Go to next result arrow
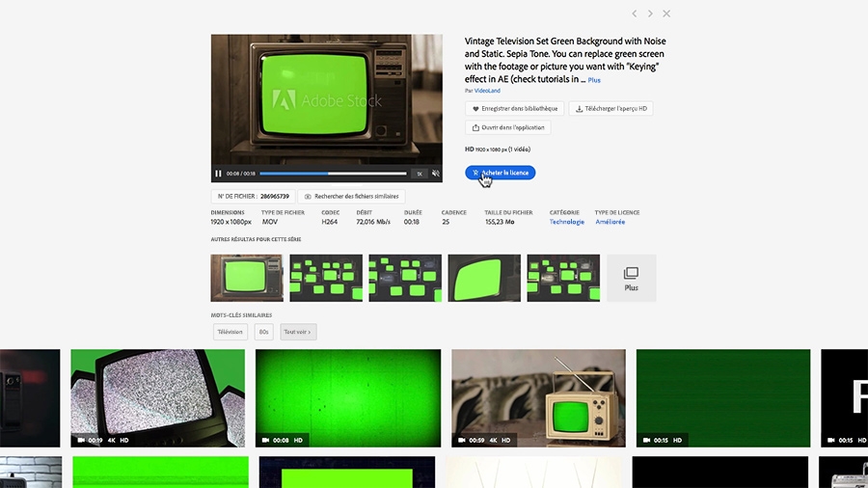The height and width of the screenshot is (488, 868). 650,14
